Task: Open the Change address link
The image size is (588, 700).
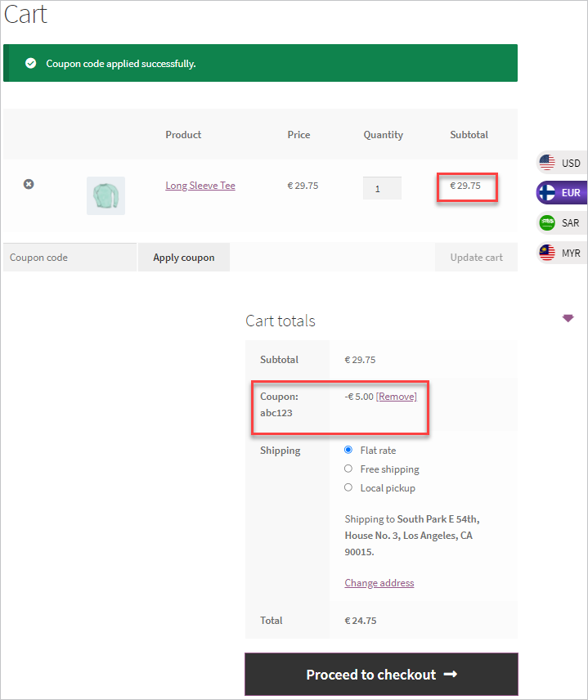Action: [379, 583]
